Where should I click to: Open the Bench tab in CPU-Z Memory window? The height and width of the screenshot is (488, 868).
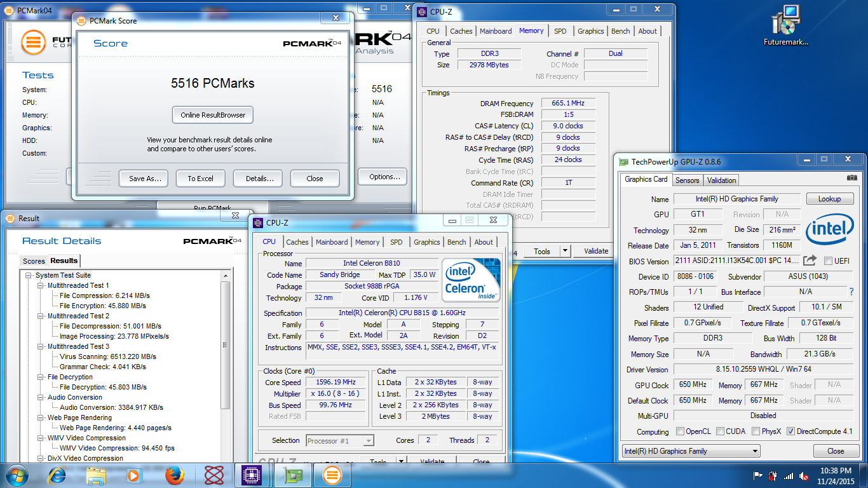(x=621, y=31)
